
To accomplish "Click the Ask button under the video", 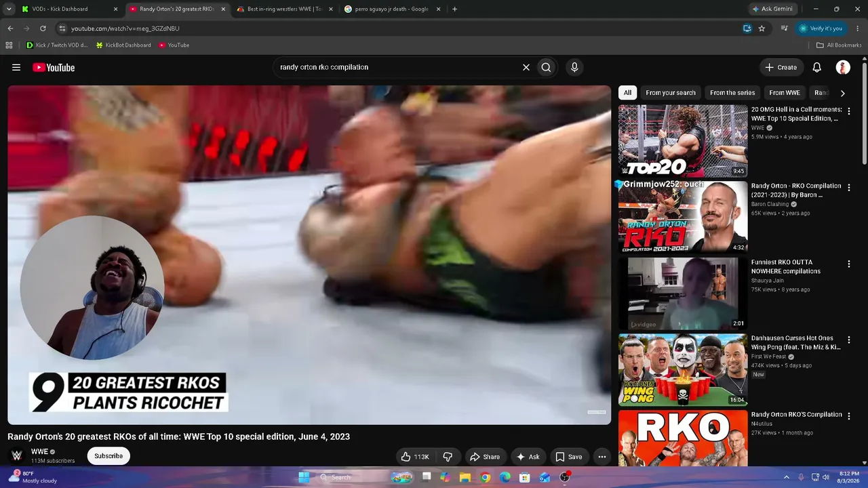I will (528, 457).
